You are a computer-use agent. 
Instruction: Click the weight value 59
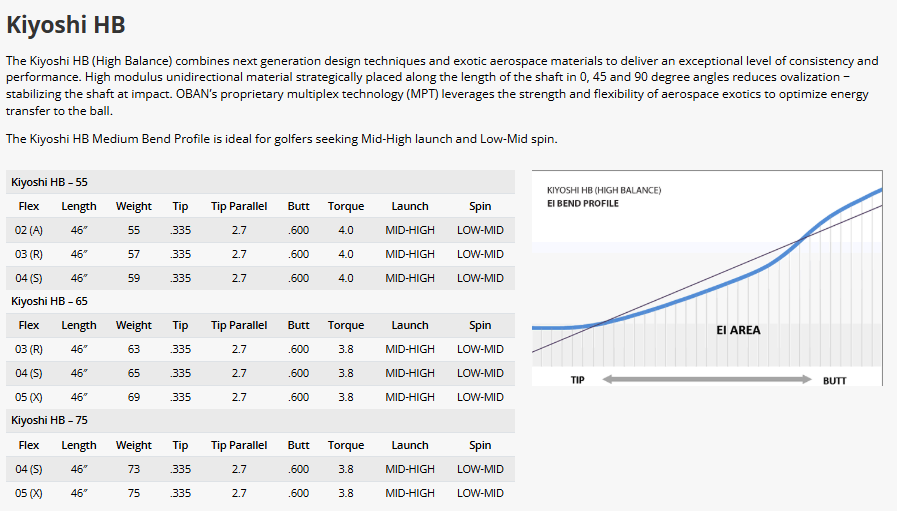pos(133,278)
